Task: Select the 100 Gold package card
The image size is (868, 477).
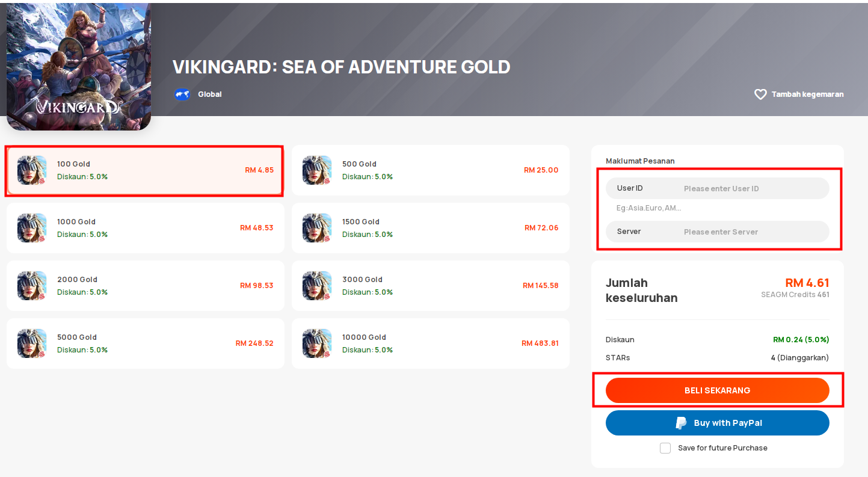Action: pyautogui.click(x=146, y=170)
